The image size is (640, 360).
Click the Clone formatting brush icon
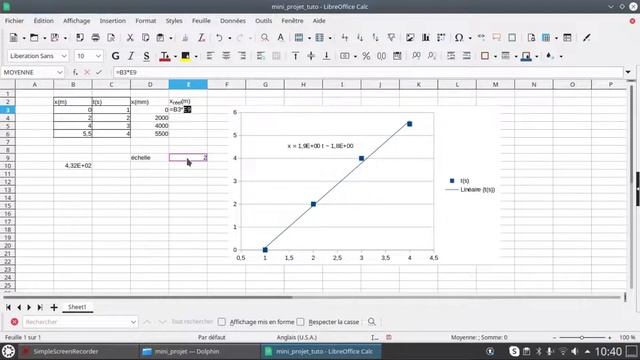click(185, 38)
